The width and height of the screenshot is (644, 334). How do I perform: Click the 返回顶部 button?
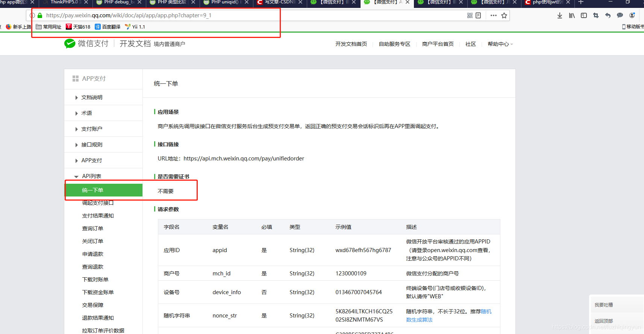pos(604,321)
